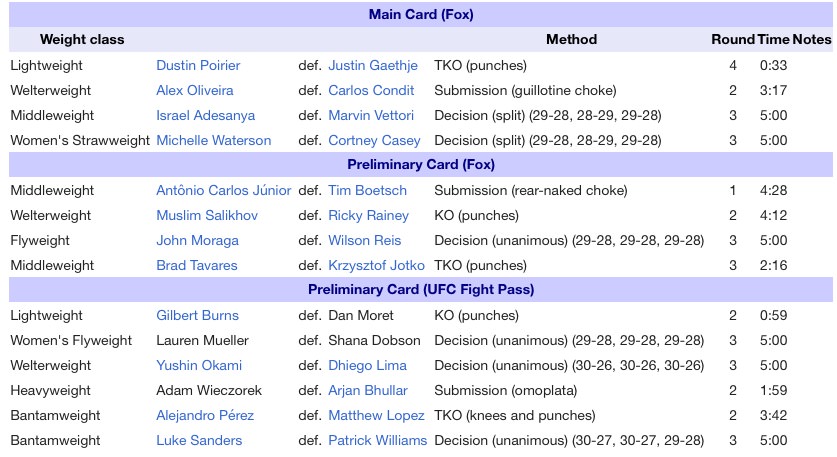
Task: Select the Israel Adesanya link
Action: coord(206,115)
